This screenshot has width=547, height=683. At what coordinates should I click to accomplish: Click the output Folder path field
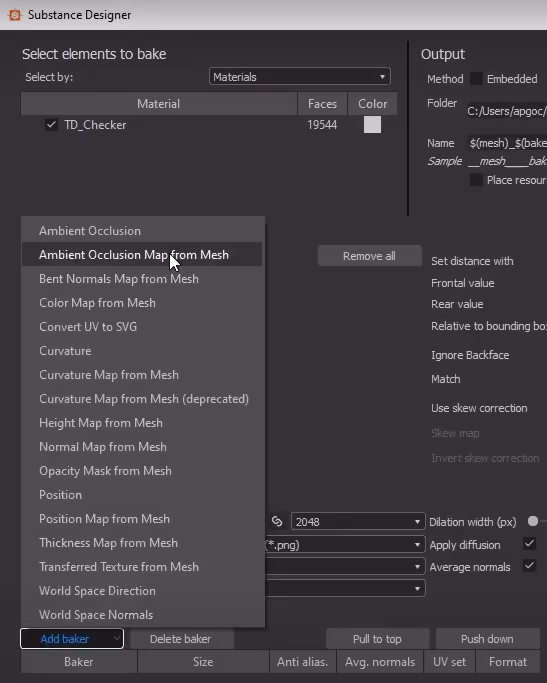pos(506,111)
